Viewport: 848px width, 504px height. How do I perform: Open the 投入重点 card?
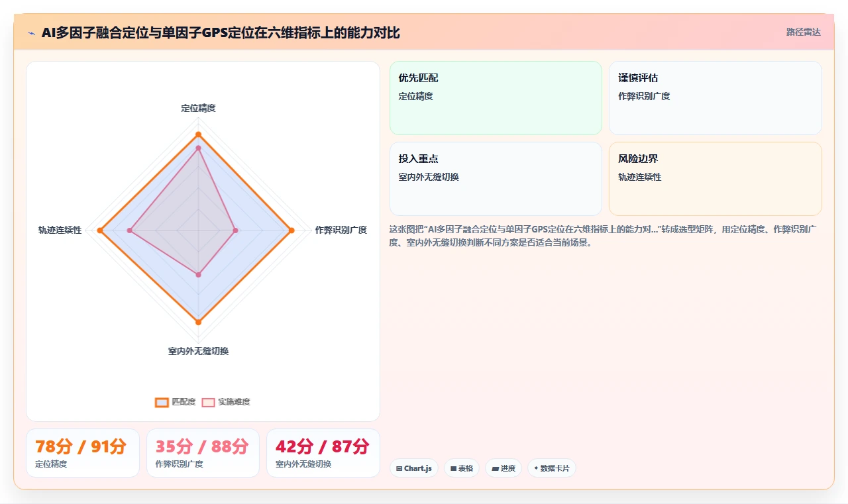tap(496, 179)
